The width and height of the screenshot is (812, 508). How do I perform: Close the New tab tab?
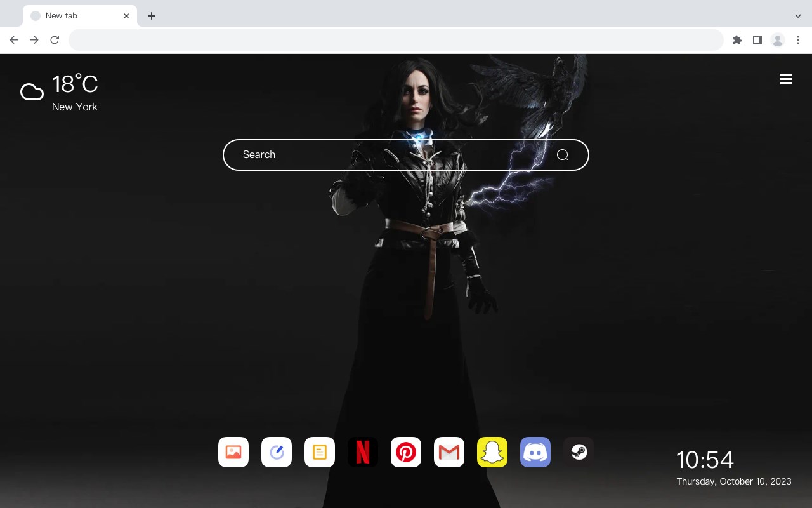(x=126, y=16)
